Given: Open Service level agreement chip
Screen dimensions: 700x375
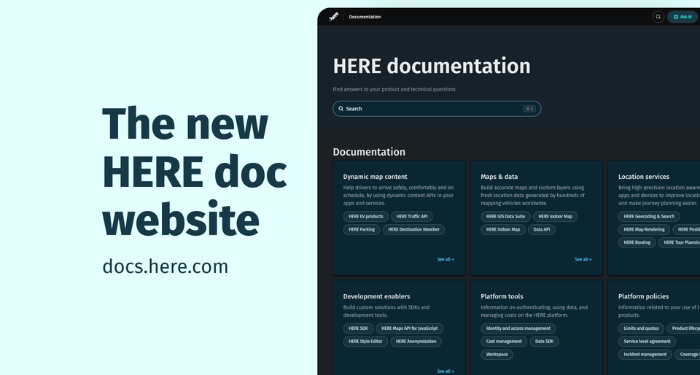Looking at the screenshot, I should [647, 342].
